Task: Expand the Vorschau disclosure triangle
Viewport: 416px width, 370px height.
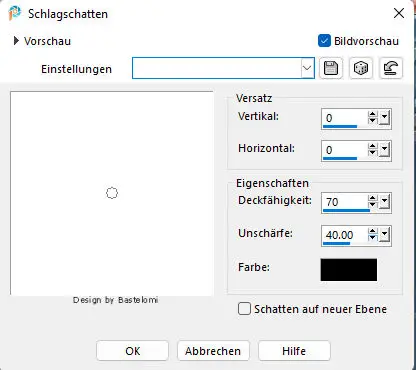Action: click(16, 41)
